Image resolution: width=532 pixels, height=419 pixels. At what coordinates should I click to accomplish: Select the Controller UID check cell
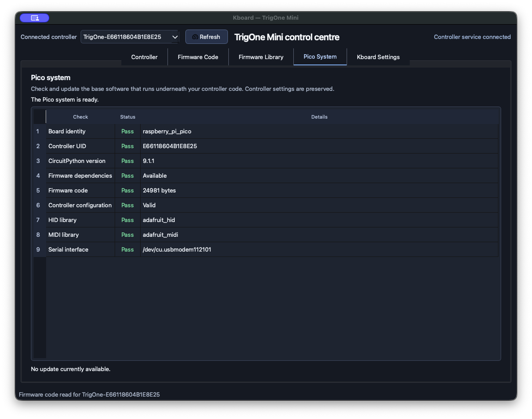coord(81,146)
